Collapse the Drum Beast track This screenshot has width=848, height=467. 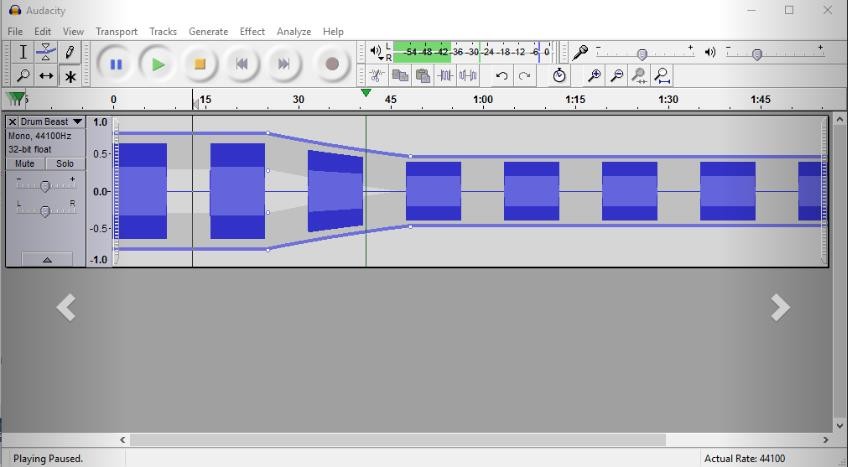(x=47, y=260)
